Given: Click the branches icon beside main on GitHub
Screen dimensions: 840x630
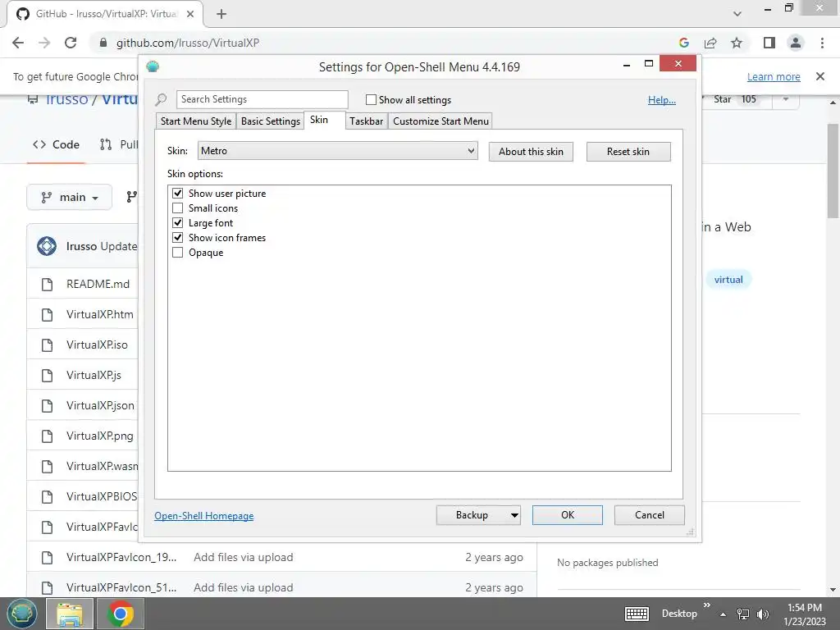Looking at the screenshot, I should 131,197.
